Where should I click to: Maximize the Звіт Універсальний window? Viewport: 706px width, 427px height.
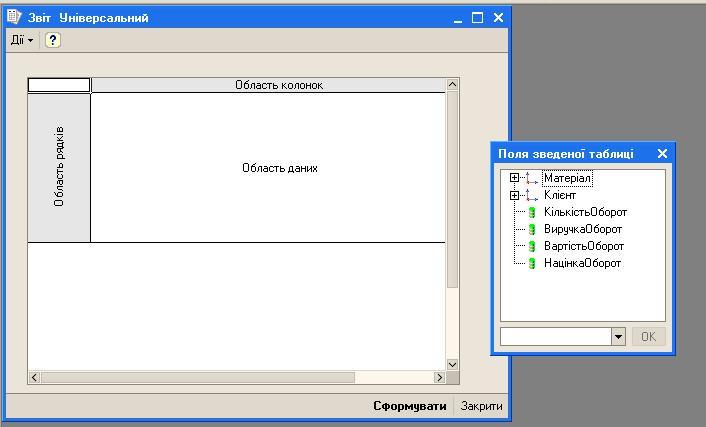[x=477, y=18]
